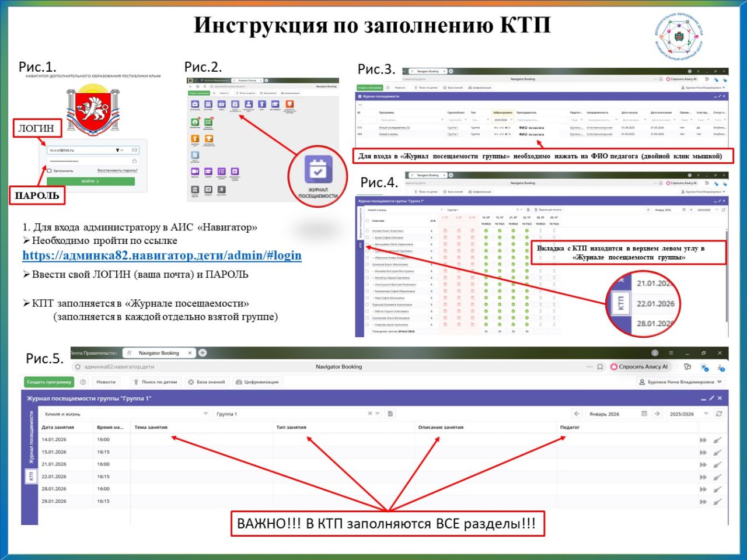This screenshot has width=747, height=560.
Task: Click the Рис.5 address bar with админка82.навигатор.дети
Action: point(338,367)
